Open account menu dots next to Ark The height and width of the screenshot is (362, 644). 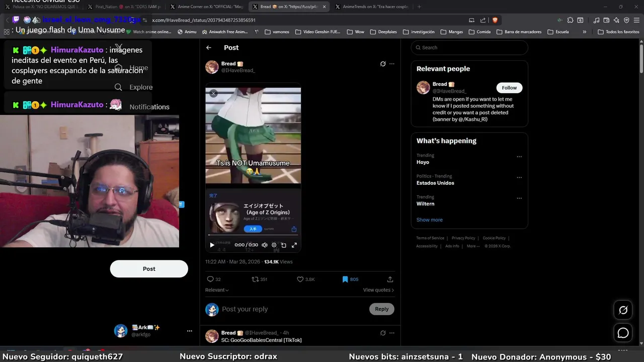(x=190, y=331)
